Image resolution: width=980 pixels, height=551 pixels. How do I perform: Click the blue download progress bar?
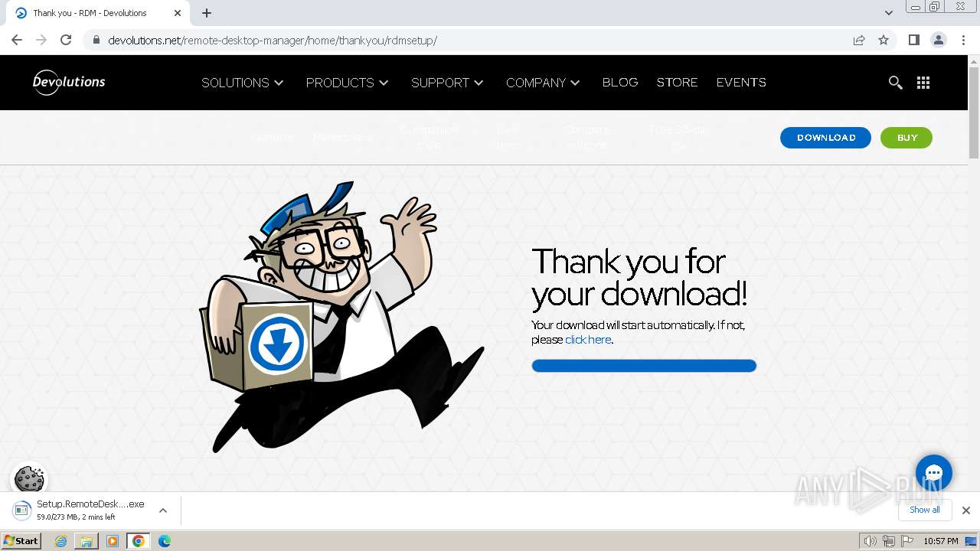(644, 366)
